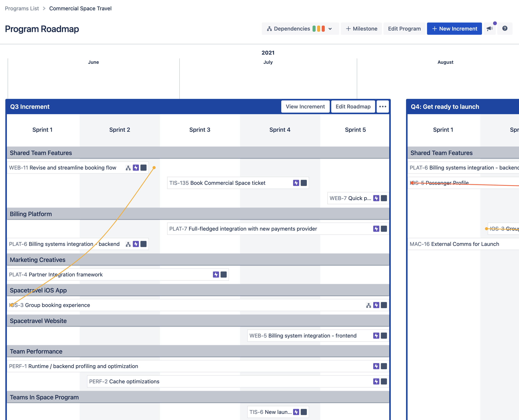Click dependency icon on WEB-11 card
The width and height of the screenshot is (519, 420).
[x=128, y=168]
